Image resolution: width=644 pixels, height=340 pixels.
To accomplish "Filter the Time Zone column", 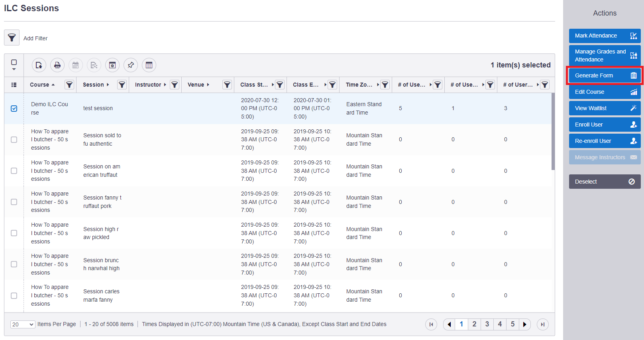I will tap(385, 85).
